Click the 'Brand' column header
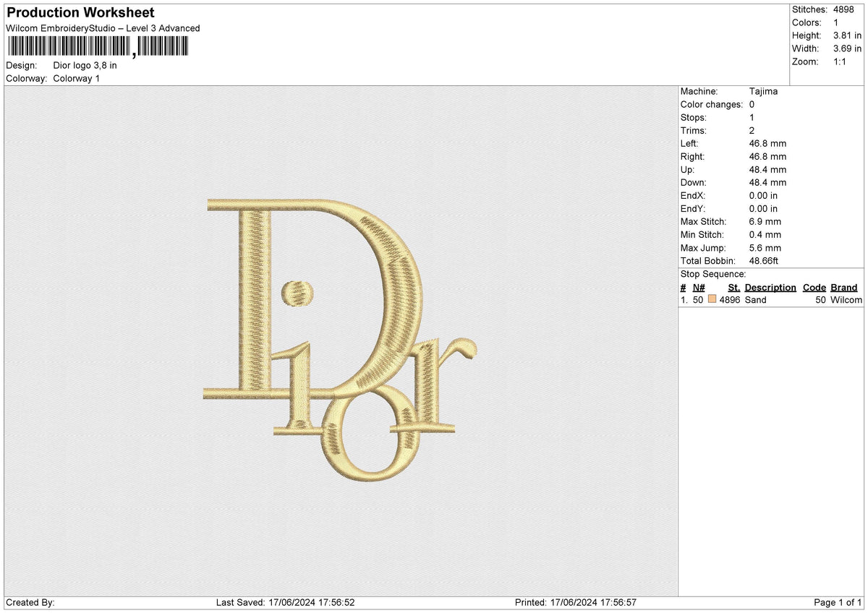 coord(844,288)
